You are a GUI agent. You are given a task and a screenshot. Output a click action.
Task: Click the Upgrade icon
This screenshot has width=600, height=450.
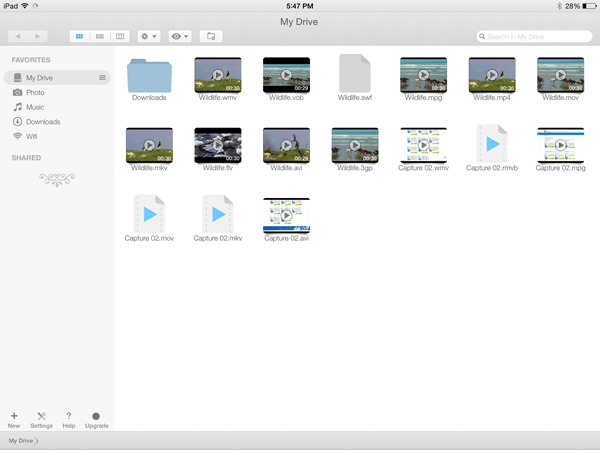[97, 418]
